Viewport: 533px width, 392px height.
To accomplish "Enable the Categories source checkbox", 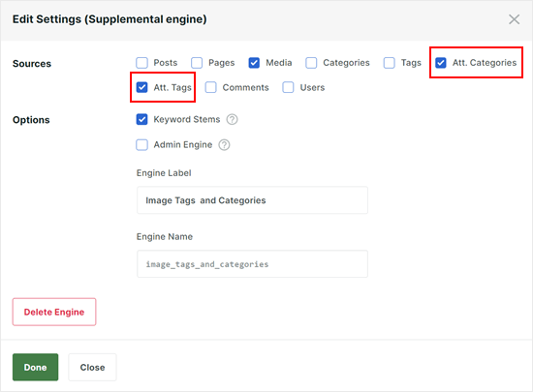I will [x=311, y=63].
